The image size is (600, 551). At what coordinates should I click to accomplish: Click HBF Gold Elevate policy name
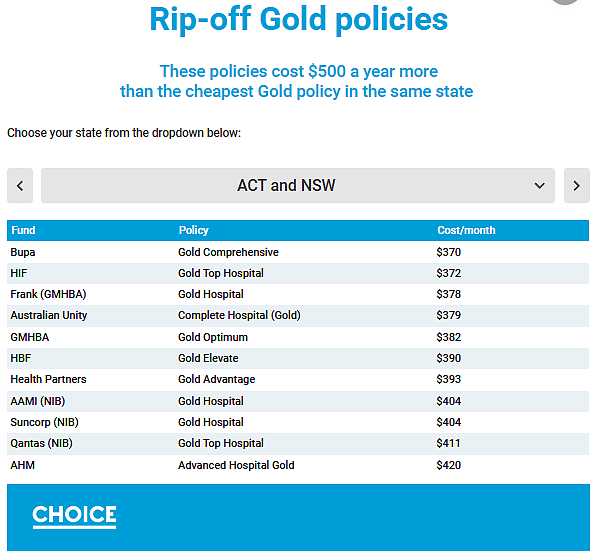click(x=208, y=358)
